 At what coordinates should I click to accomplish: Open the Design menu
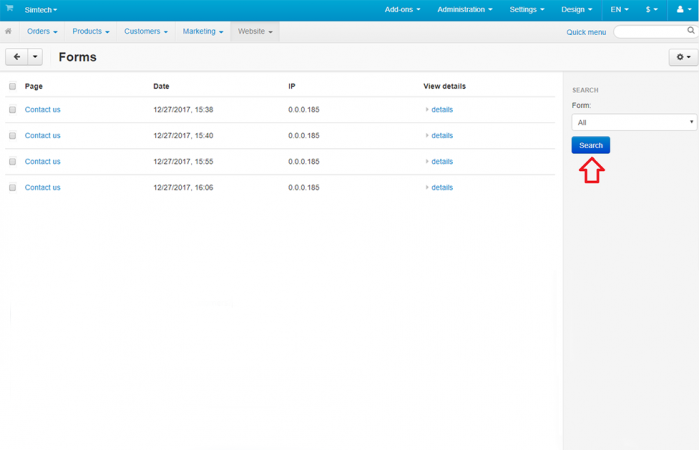pos(576,9)
